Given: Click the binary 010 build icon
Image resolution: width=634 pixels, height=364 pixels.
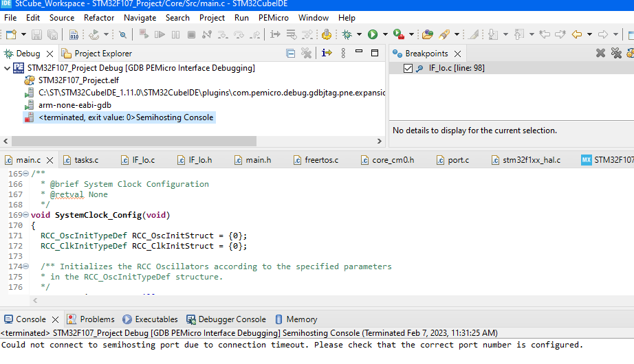Looking at the screenshot, I should (x=74, y=35).
